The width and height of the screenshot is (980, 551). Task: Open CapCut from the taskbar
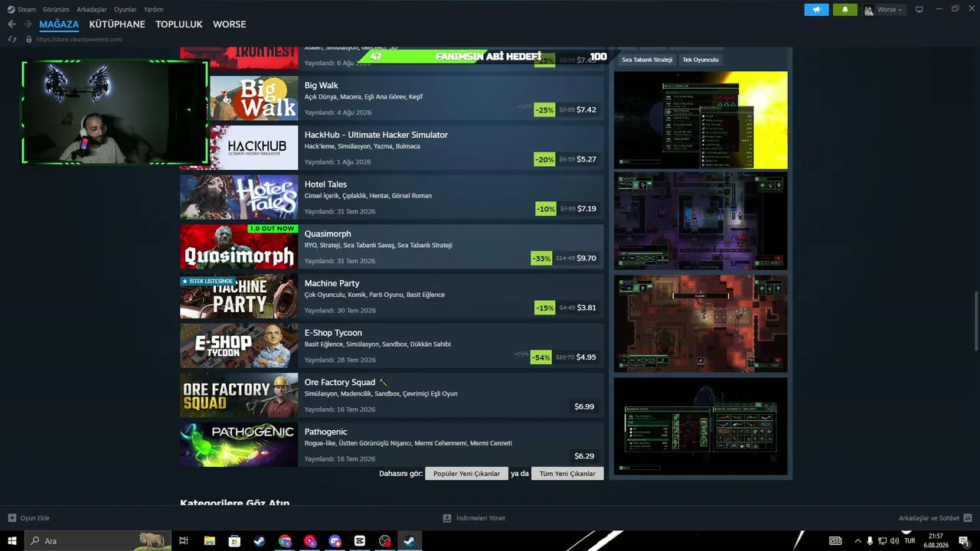(360, 541)
